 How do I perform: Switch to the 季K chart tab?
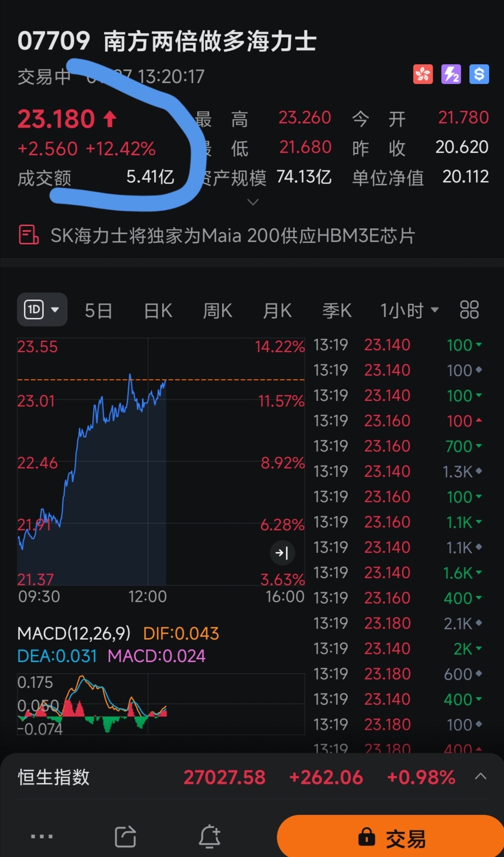pyautogui.click(x=337, y=310)
